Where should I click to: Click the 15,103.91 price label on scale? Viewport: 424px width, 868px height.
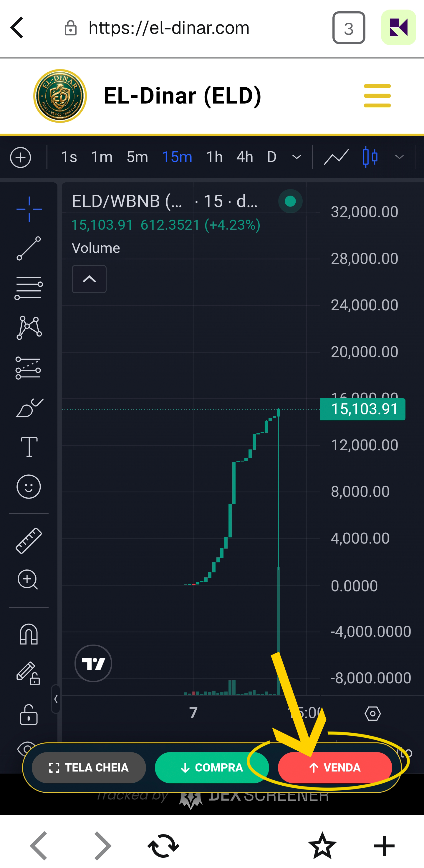363,409
